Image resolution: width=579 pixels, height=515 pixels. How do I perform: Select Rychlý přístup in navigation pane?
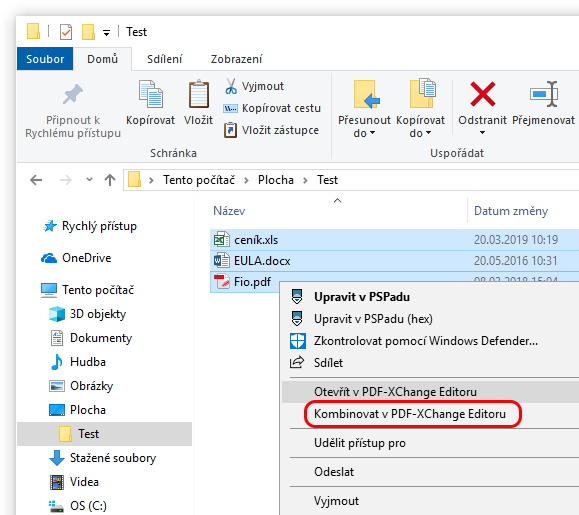tap(99, 226)
